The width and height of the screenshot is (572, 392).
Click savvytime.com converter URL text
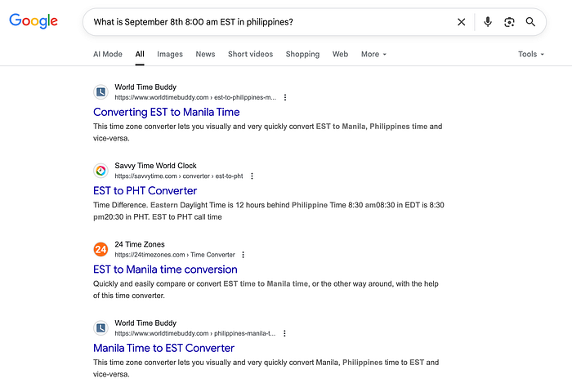coord(179,176)
